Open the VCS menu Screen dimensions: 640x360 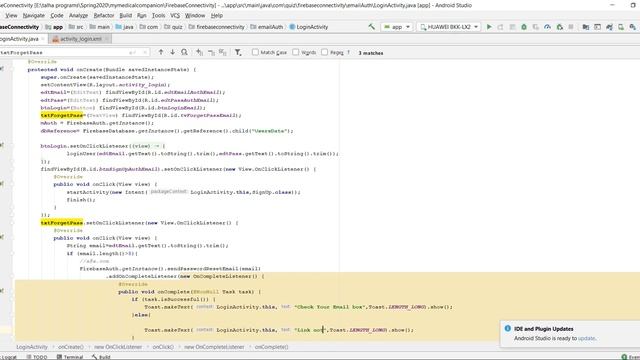[x=175, y=16]
